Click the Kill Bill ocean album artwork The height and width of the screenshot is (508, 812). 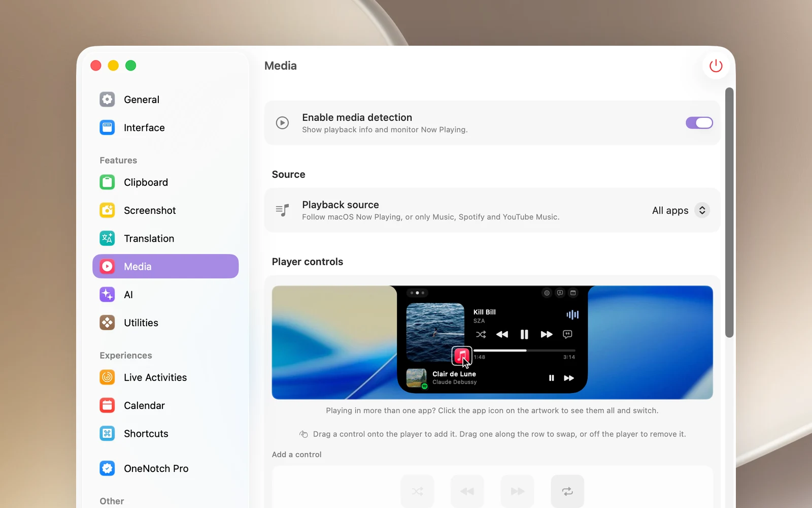tap(435, 332)
